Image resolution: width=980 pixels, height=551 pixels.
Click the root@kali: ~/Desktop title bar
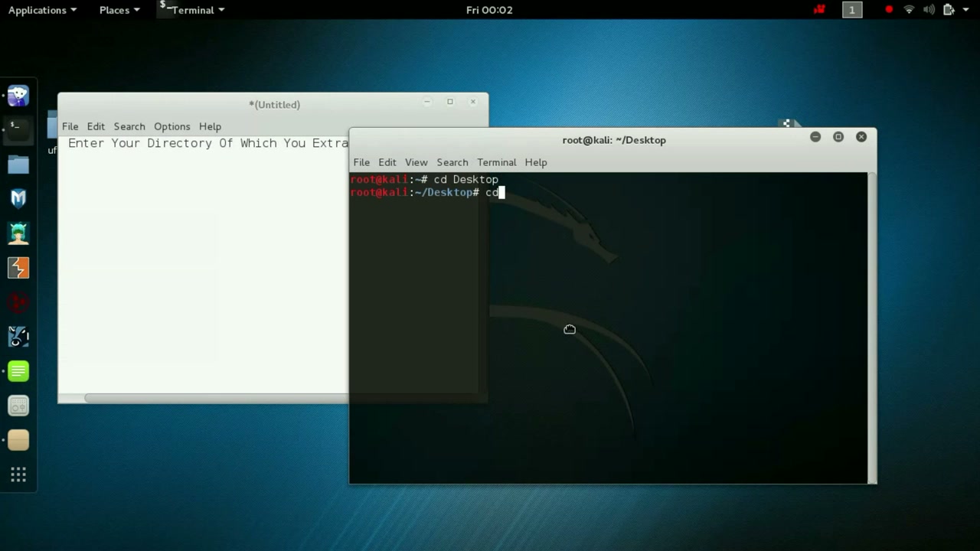614,140
